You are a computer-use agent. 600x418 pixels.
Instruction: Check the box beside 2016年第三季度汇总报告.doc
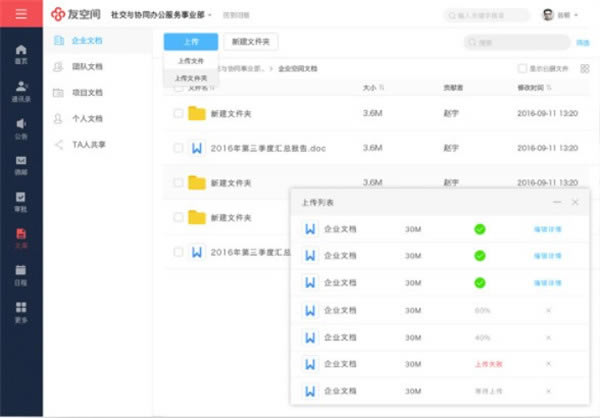[178, 148]
